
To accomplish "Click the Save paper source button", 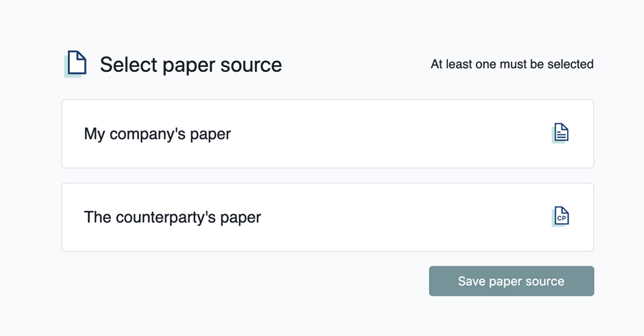I will 511,281.
